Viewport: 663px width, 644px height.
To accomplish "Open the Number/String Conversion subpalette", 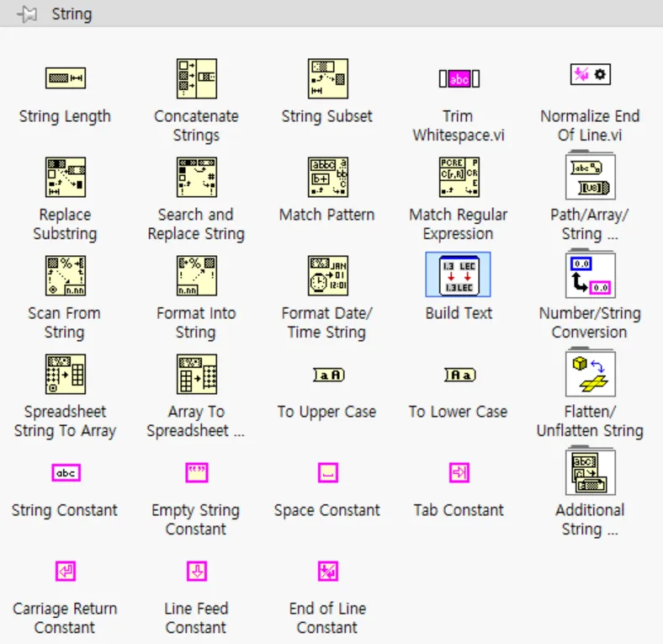I will coord(591,274).
